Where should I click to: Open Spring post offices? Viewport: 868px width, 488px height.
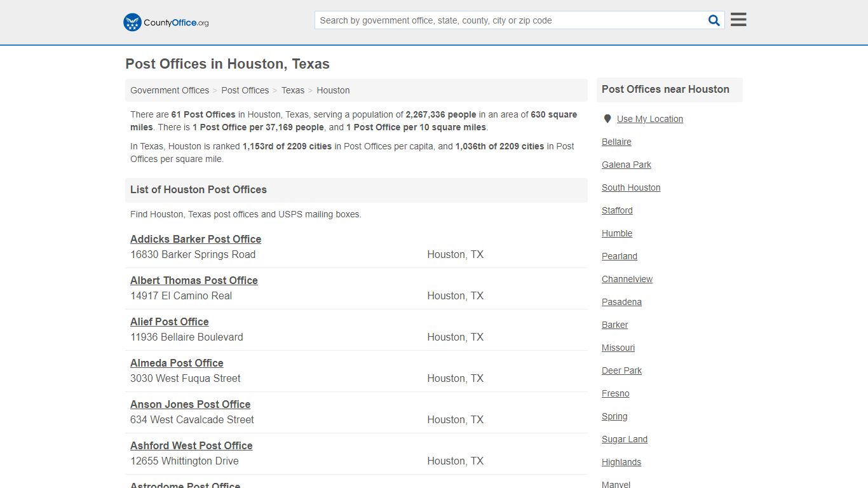614,416
